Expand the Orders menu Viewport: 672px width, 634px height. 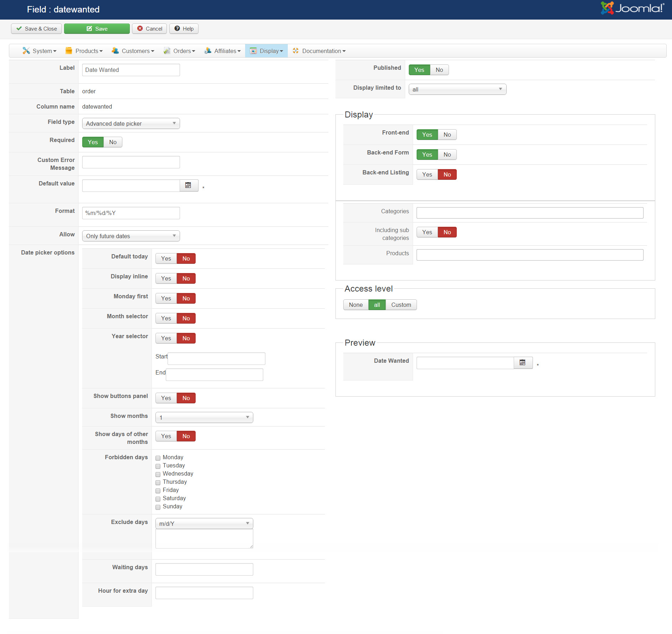[x=179, y=51]
